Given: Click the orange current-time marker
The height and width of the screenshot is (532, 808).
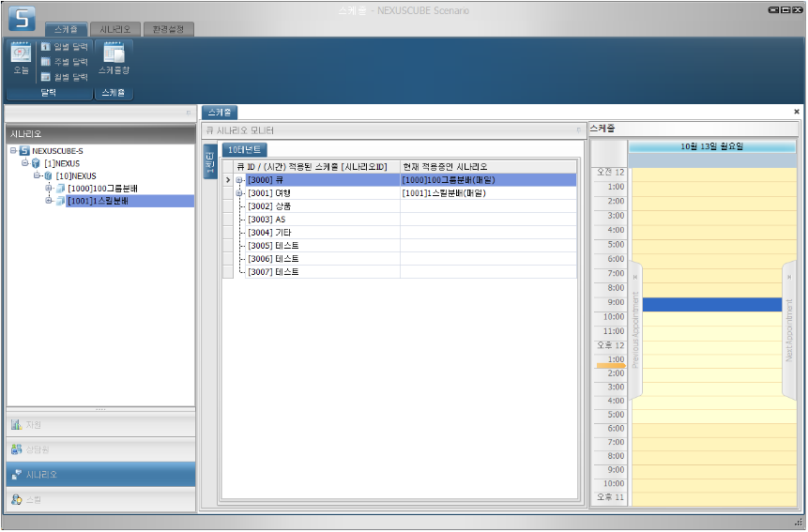Looking at the screenshot, I should 611,366.
